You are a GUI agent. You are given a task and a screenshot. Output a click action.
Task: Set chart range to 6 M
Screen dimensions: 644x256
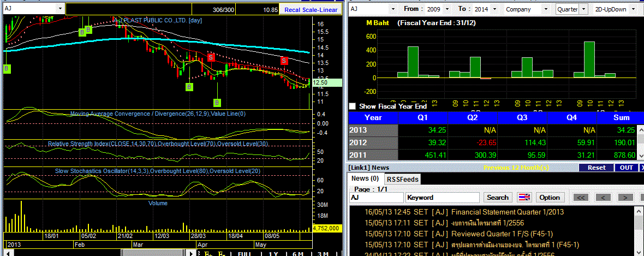(298, 253)
